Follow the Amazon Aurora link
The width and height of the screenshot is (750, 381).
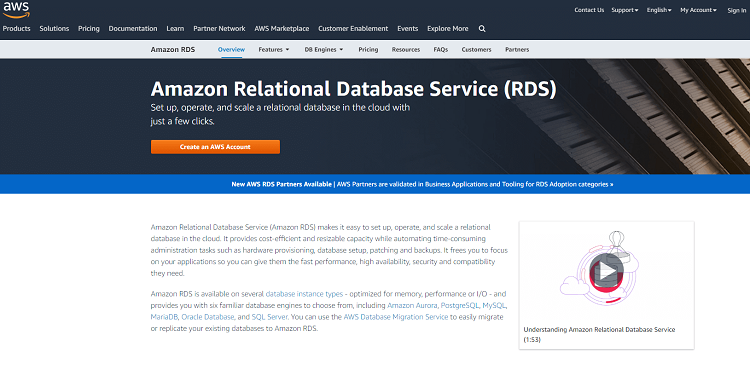[x=412, y=305]
